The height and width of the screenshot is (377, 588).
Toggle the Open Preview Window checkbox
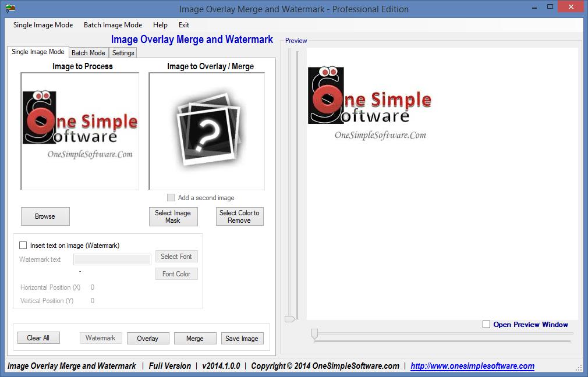pos(486,325)
